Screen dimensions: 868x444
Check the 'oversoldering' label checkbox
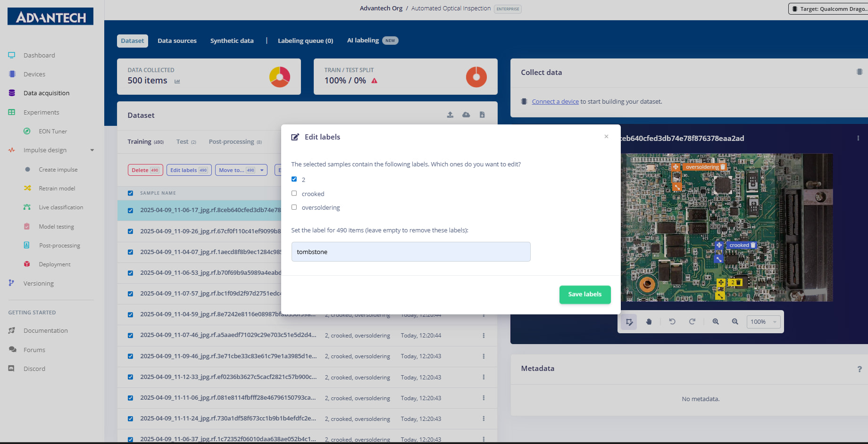294,207
